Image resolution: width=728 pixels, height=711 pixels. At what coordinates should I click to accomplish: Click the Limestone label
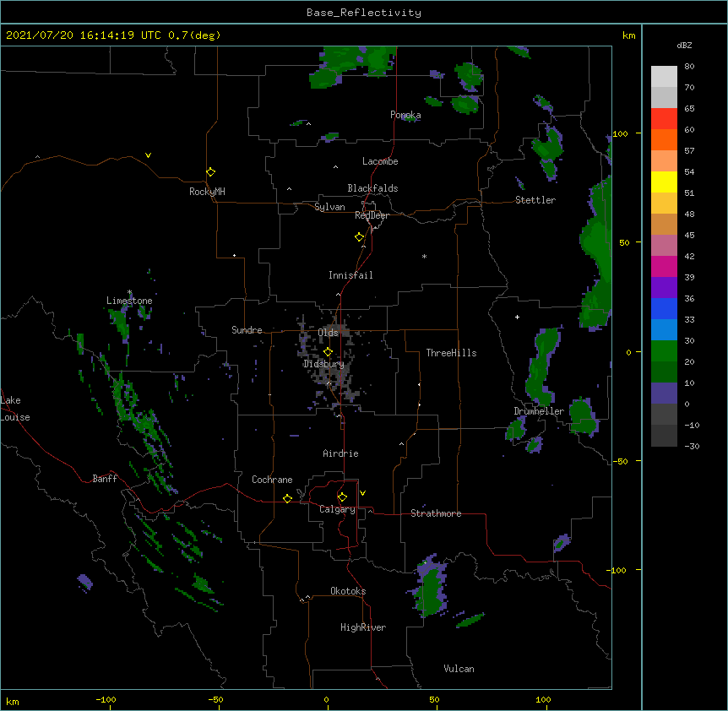pyautogui.click(x=129, y=301)
